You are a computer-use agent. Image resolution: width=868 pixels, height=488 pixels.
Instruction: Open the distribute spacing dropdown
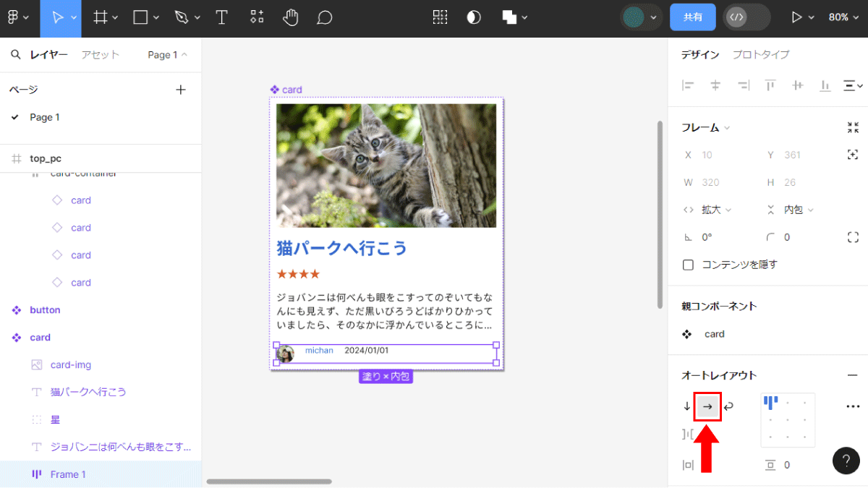tap(854, 85)
